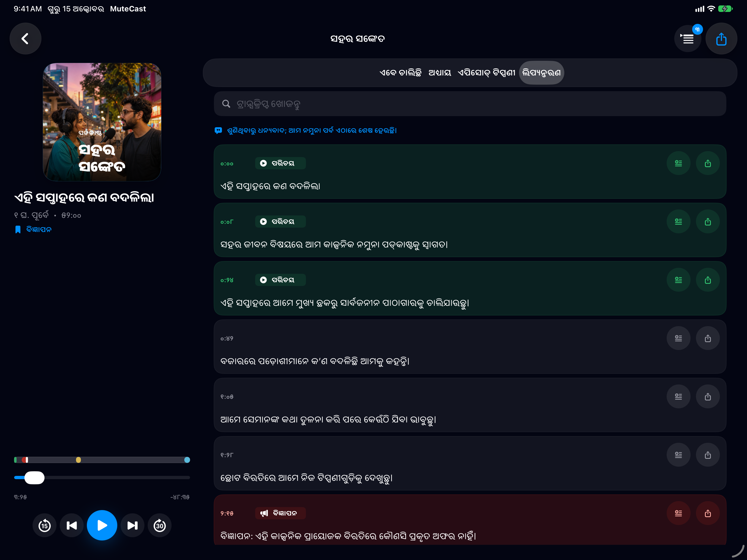Select the transcript line at 0:42 about neighbors
Image resolution: width=747 pixels, height=560 pixels.
tap(470, 347)
